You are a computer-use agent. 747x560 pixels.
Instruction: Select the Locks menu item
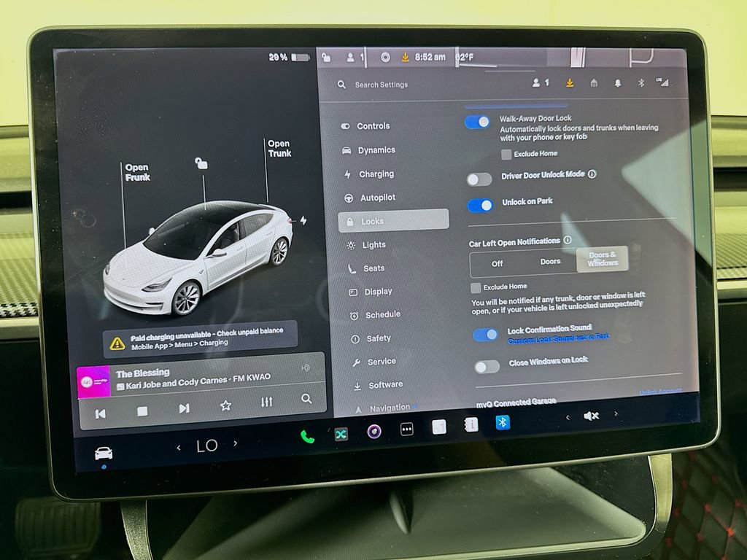[393, 221]
